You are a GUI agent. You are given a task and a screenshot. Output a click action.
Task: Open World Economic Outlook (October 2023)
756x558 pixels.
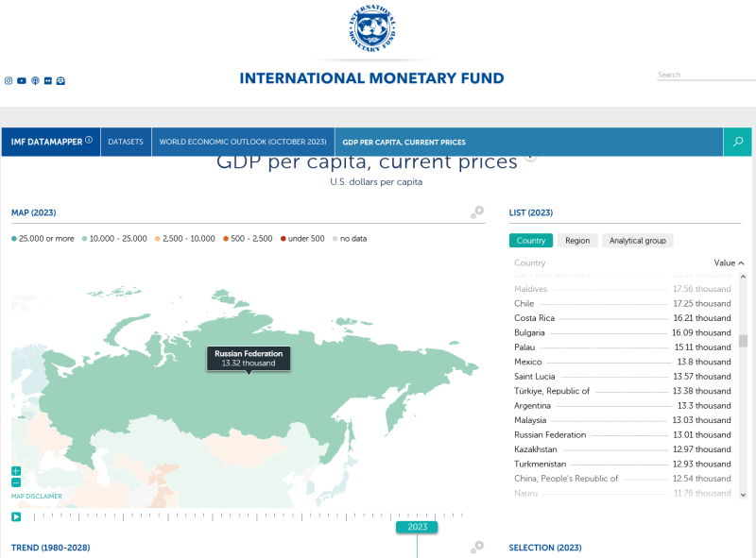click(x=243, y=142)
